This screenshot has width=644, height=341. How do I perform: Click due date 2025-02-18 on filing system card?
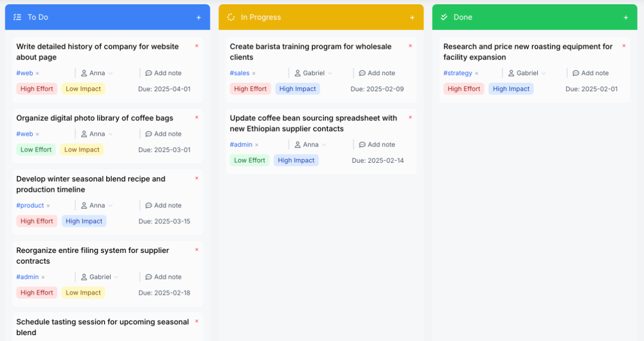164,293
